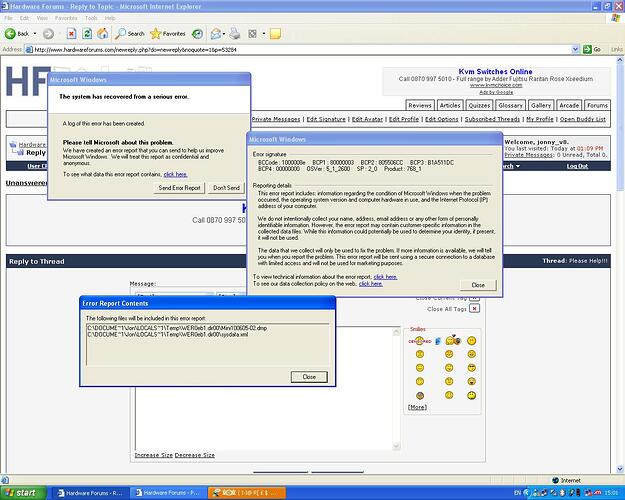Open the Reviews tab
Viewport: 625px width, 500px height.
click(420, 105)
